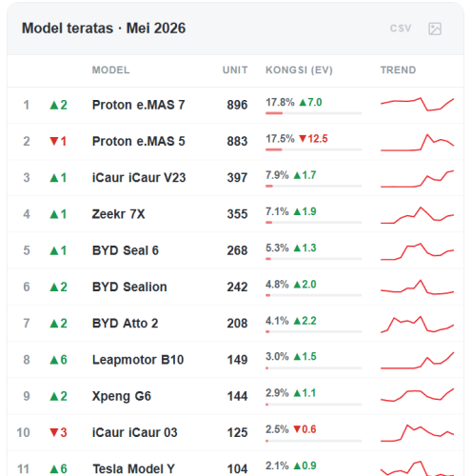
Task: Click rank-down indicator for Proton e.MAS 5
Action: [x=58, y=142]
